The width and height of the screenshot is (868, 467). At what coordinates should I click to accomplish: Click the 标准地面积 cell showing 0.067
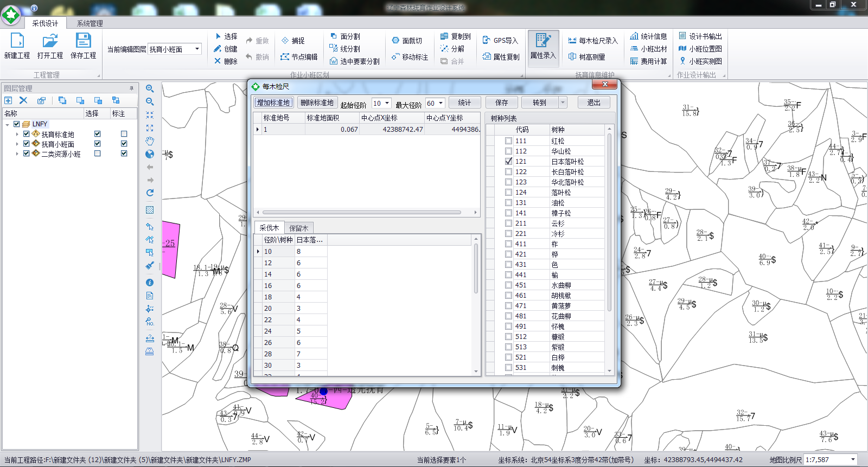(332, 130)
